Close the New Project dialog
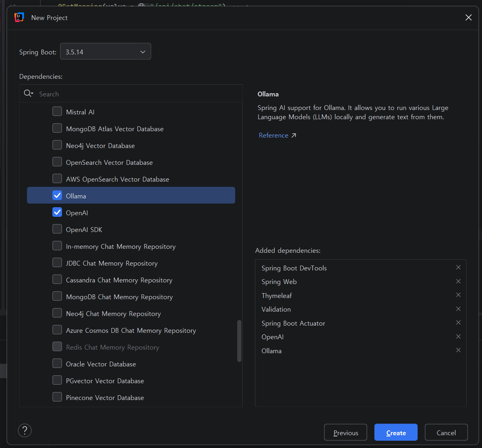 pos(468,18)
